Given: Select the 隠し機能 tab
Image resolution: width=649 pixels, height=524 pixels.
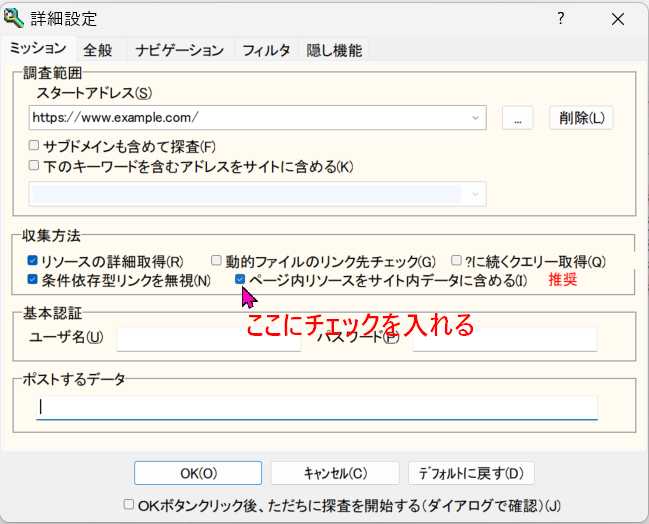Looking at the screenshot, I should [334, 50].
